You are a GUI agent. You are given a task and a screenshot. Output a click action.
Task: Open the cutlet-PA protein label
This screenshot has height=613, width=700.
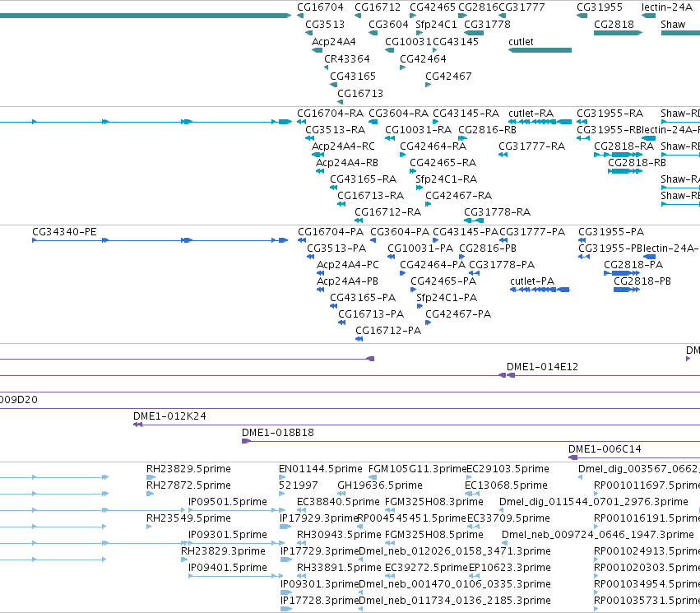[x=532, y=281]
